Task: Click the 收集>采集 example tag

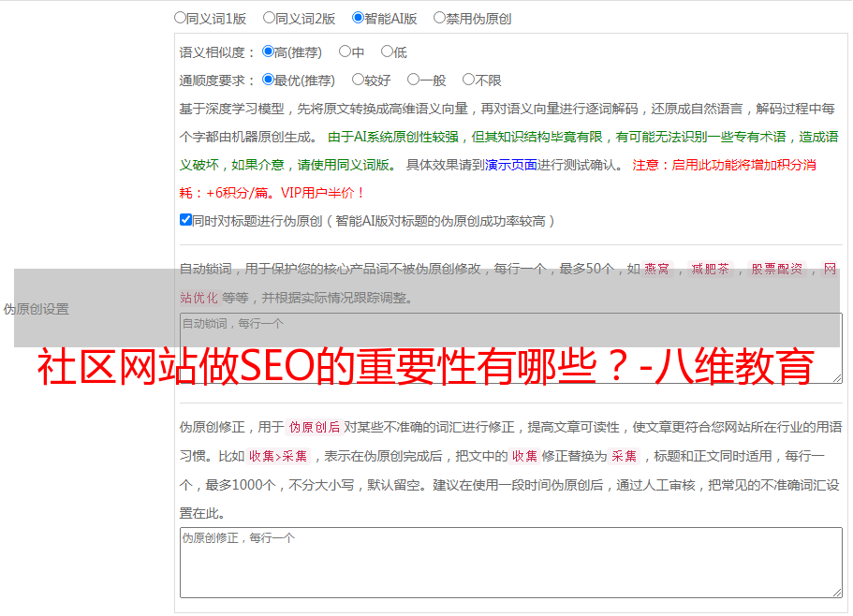Action: [278, 456]
